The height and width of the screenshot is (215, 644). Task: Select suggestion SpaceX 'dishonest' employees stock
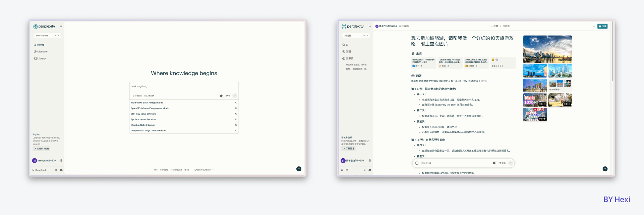[x=184, y=108]
